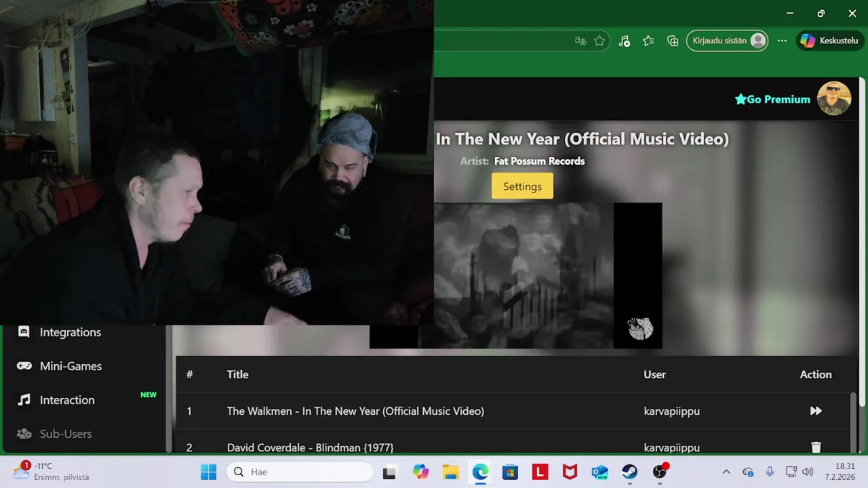Image resolution: width=868 pixels, height=488 pixels.
Task: Open Outlook (new) from the taskbar
Action: click(x=599, y=472)
